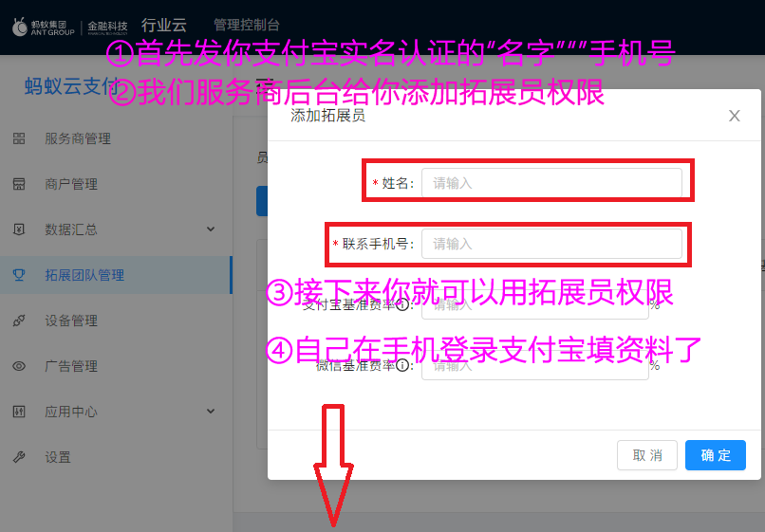Expand the 数据汇总 menu chevron

tap(211, 229)
